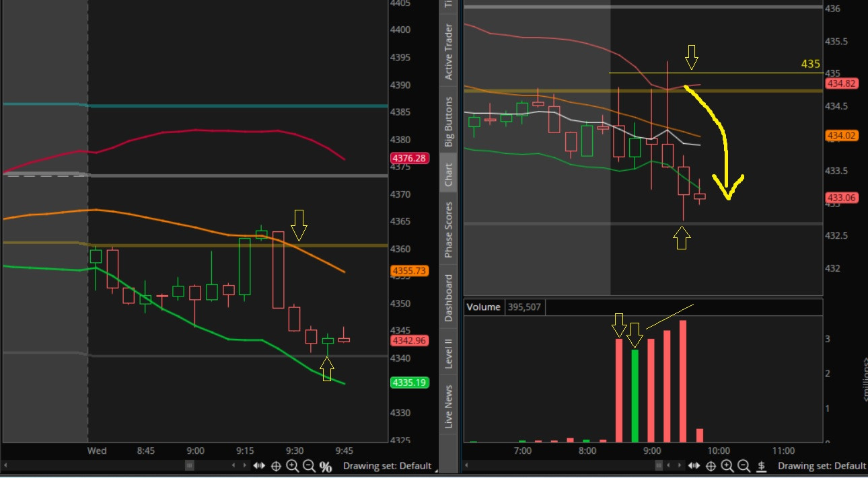Toggle percentage axis on left chart

pyautogui.click(x=326, y=467)
